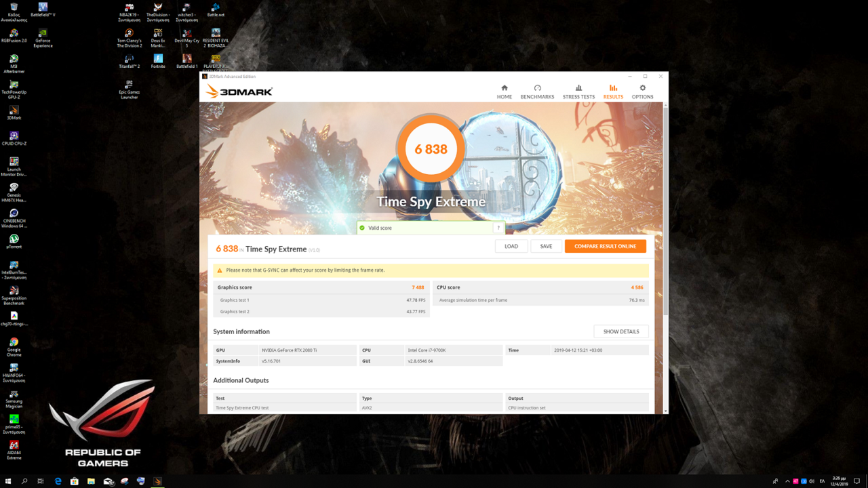Click the CPU score value 4 586
This screenshot has height=488, width=868.
click(637, 287)
